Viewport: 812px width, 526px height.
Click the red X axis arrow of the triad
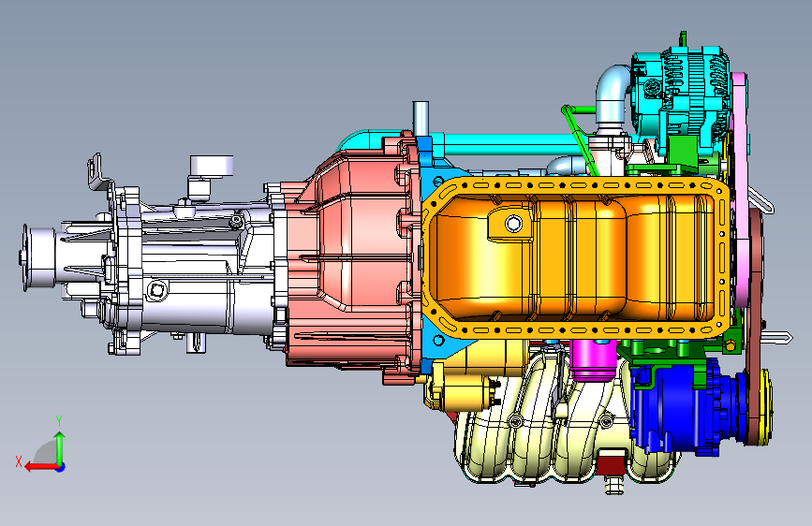(x=41, y=467)
